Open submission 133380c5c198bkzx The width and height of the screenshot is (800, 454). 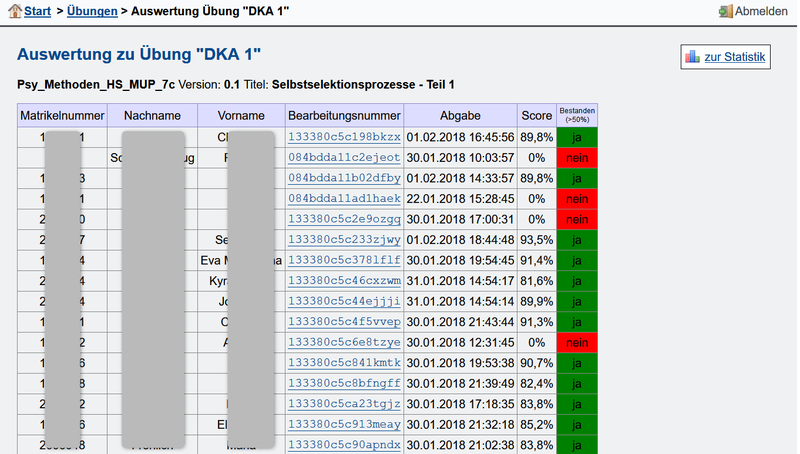coord(344,137)
